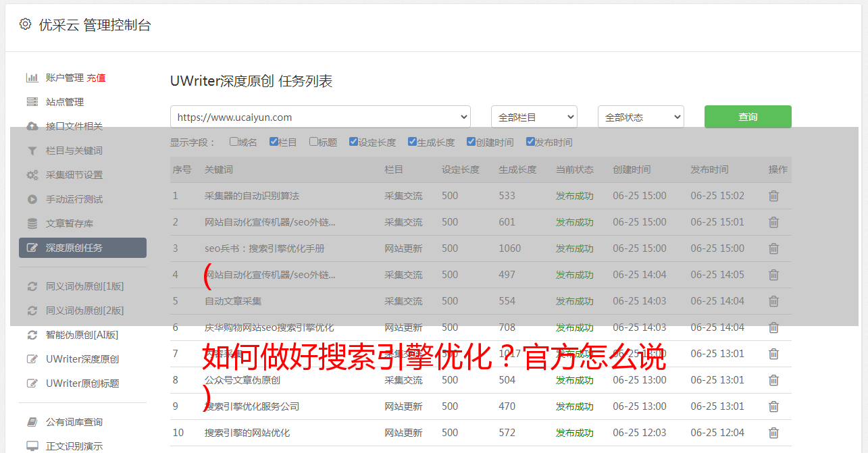This screenshot has width=868, height=453.
Task: Click the refresh icon for 同义词伪原创[2版]
Action: pyautogui.click(x=32, y=311)
